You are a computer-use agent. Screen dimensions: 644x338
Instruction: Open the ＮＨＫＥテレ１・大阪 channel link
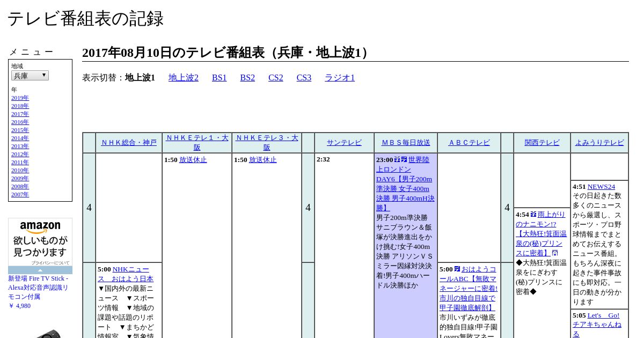click(x=197, y=143)
